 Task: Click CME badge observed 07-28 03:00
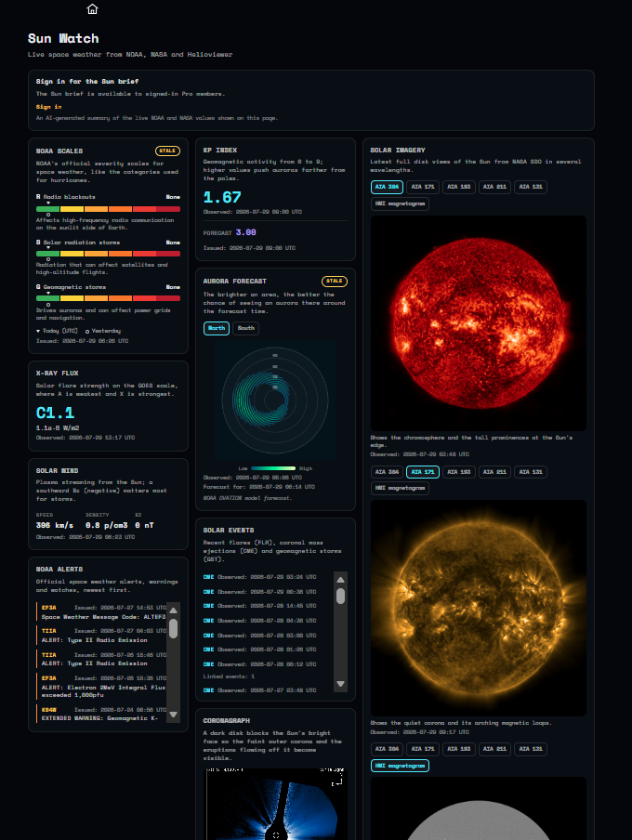tap(208, 636)
